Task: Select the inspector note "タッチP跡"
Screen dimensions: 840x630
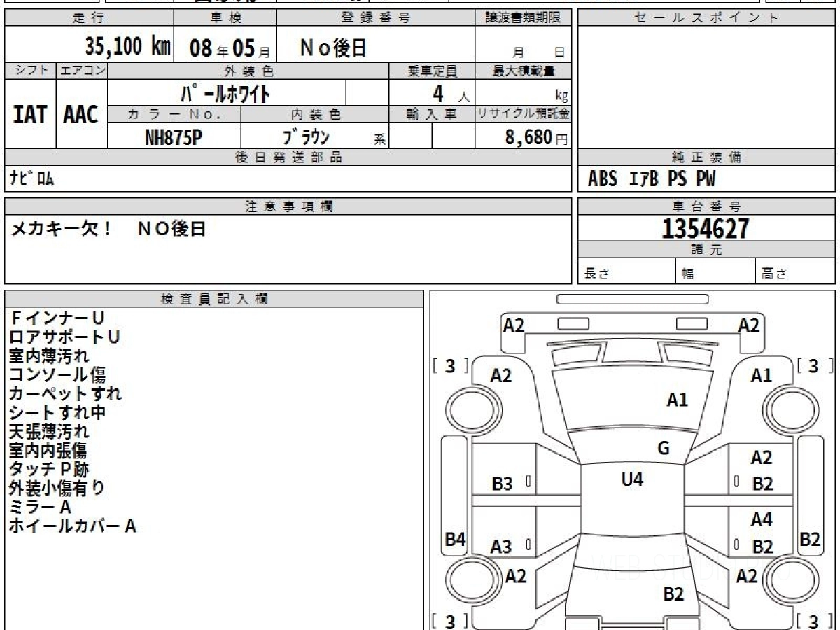Action: (49, 470)
